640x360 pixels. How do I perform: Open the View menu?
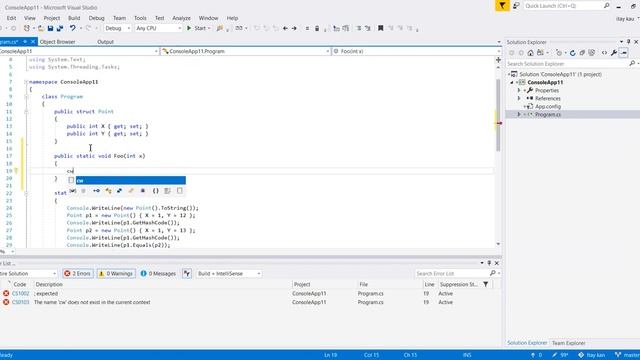coord(29,18)
